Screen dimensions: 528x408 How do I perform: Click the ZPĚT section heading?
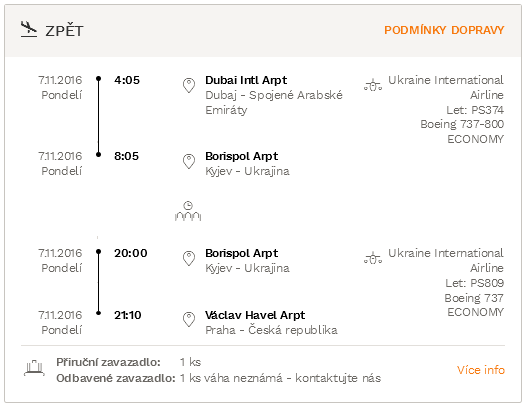click(x=64, y=31)
